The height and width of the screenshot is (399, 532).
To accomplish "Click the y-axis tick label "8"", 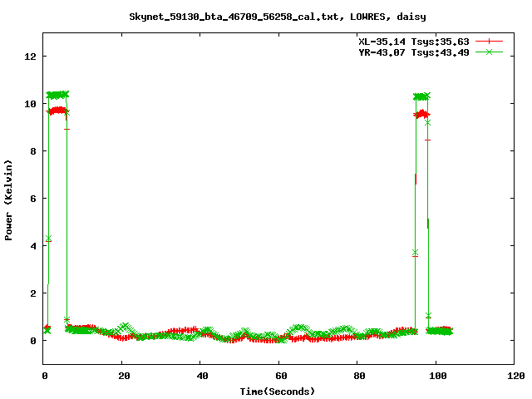I will (33, 151).
